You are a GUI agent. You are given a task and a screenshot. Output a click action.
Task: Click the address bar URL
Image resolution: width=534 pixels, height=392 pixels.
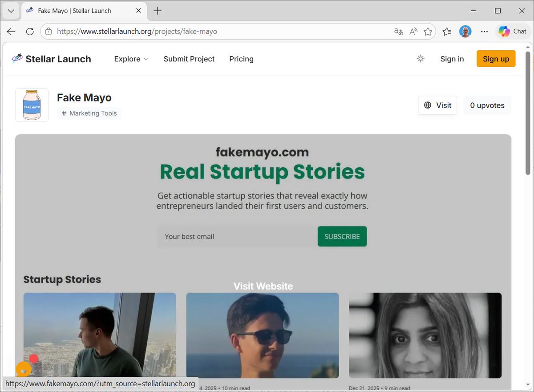[137, 32]
